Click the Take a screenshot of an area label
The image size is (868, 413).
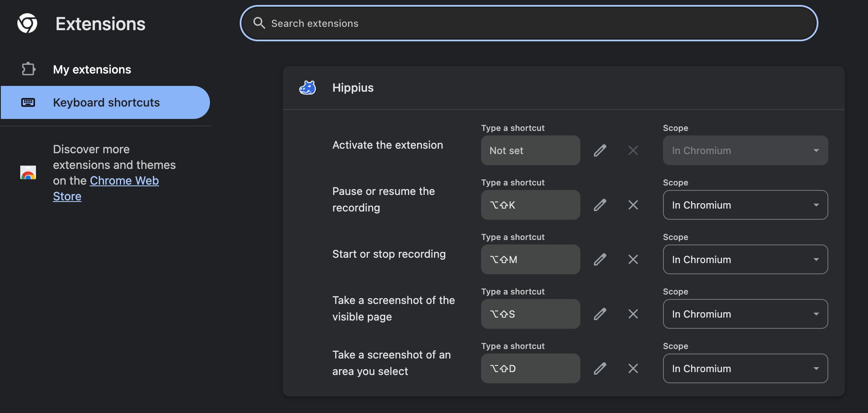(391, 363)
